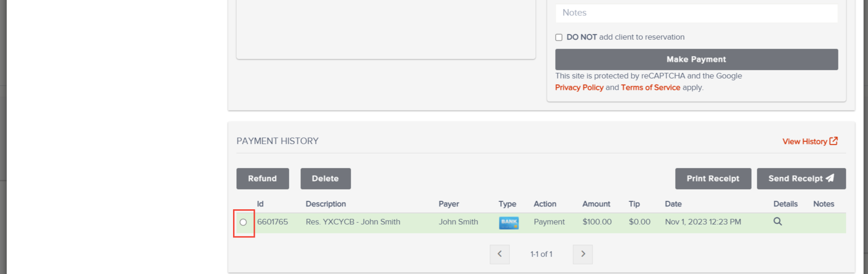Click the Res. YXCYCB - John Smith description
The height and width of the screenshot is (274, 868).
click(x=353, y=222)
